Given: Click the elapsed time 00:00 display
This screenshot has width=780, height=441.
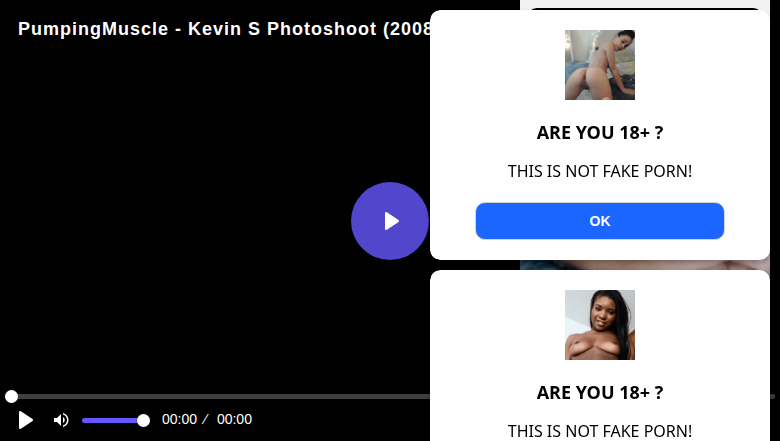Looking at the screenshot, I should (179, 419).
